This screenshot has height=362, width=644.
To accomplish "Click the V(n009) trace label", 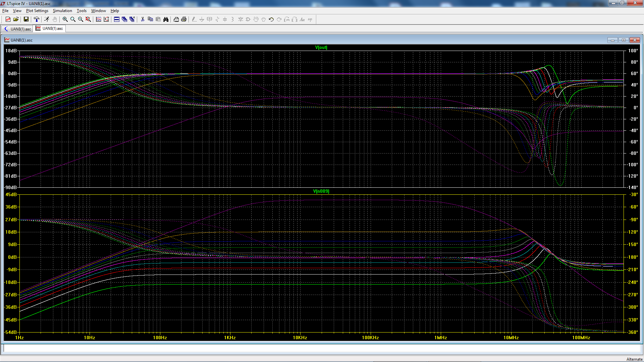I will (x=321, y=191).
